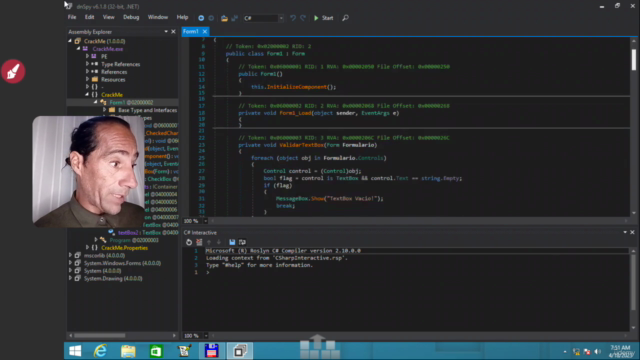640x360 pixels.
Task: Close the Assembly Explorer panel
Action: coord(173,31)
